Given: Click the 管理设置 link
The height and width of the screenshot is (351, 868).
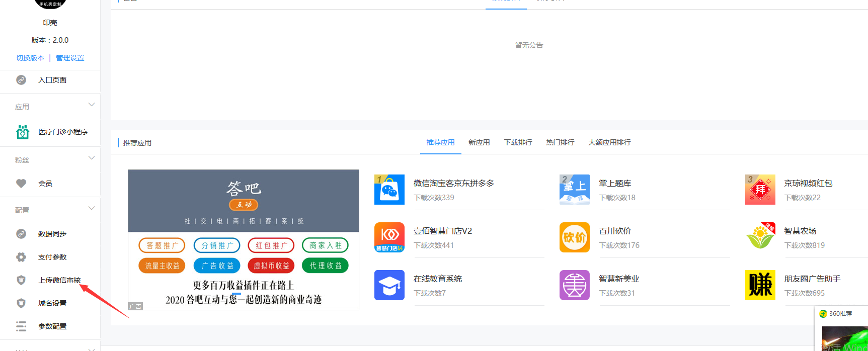Looking at the screenshot, I should click(x=70, y=58).
